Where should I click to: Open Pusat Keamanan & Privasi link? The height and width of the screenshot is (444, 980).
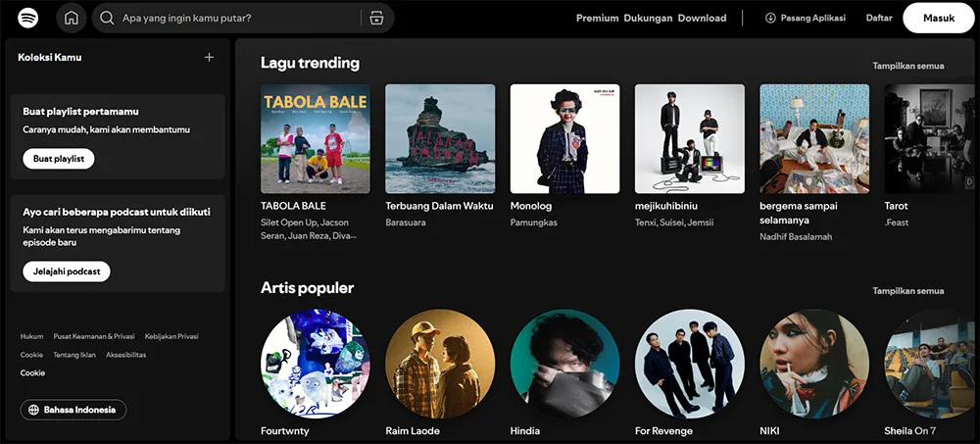point(94,336)
